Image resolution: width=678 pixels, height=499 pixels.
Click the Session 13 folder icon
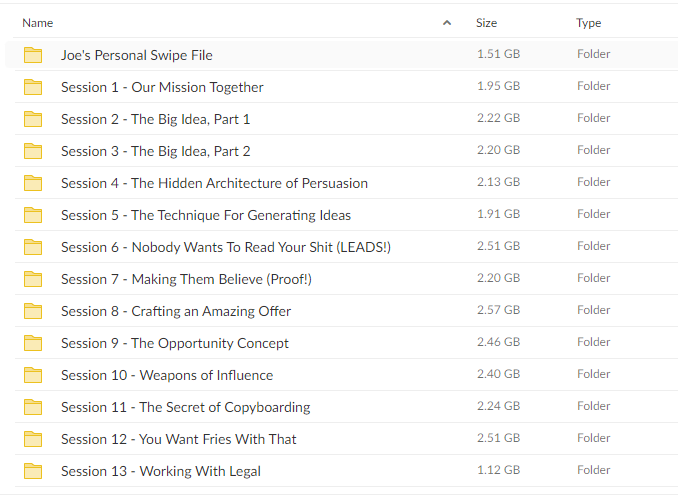click(33, 471)
